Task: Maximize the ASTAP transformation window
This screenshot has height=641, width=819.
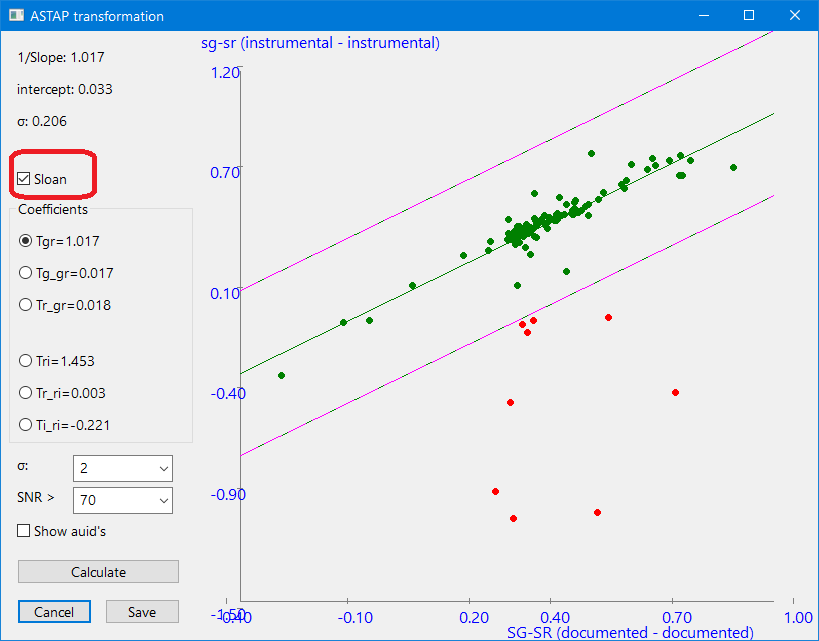Action: point(749,16)
